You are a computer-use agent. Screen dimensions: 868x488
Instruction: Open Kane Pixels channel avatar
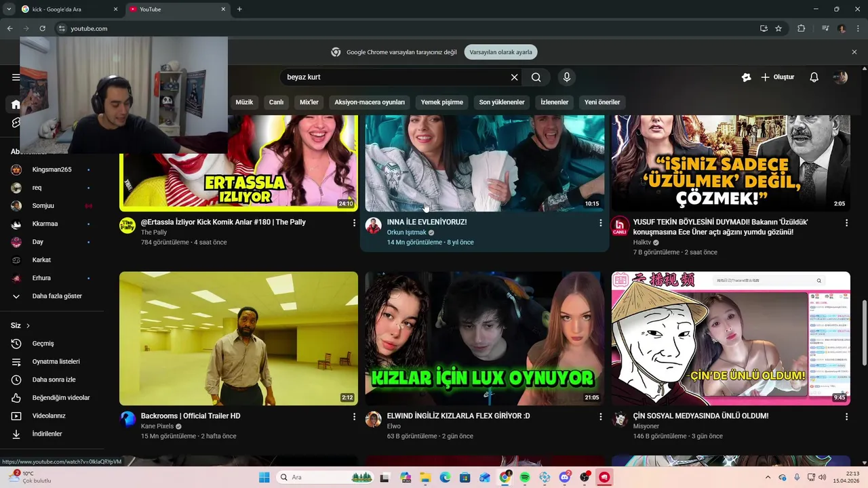pyautogui.click(x=127, y=420)
